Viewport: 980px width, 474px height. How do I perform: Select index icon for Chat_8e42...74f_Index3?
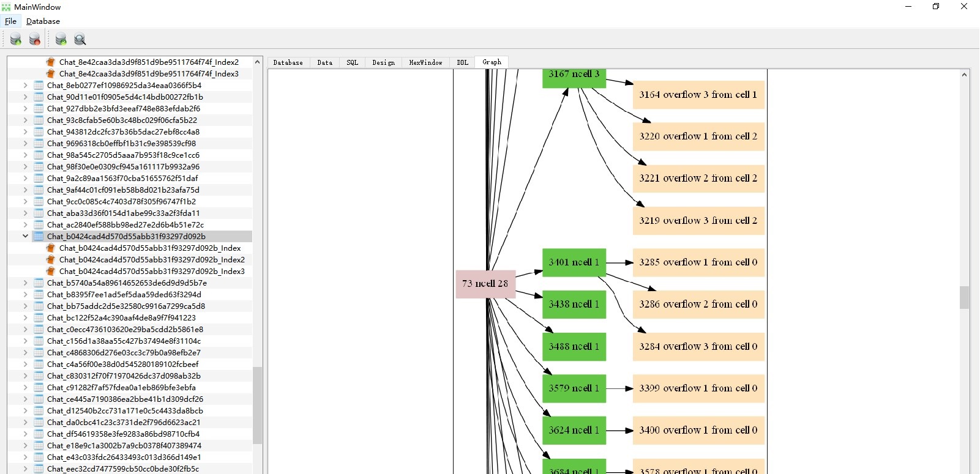point(51,73)
